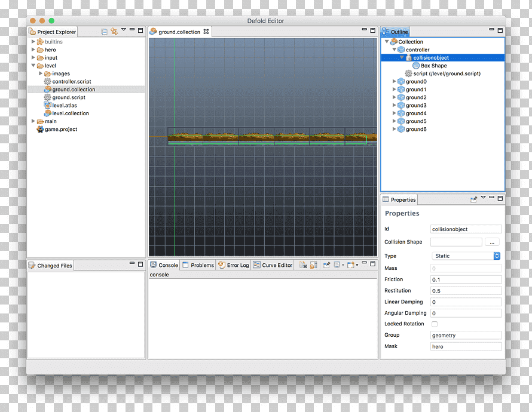Viewport: 532px width, 412px height.
Task: Switch to the Problems tab
Action: pyautogui.click(x=198, y=265)
